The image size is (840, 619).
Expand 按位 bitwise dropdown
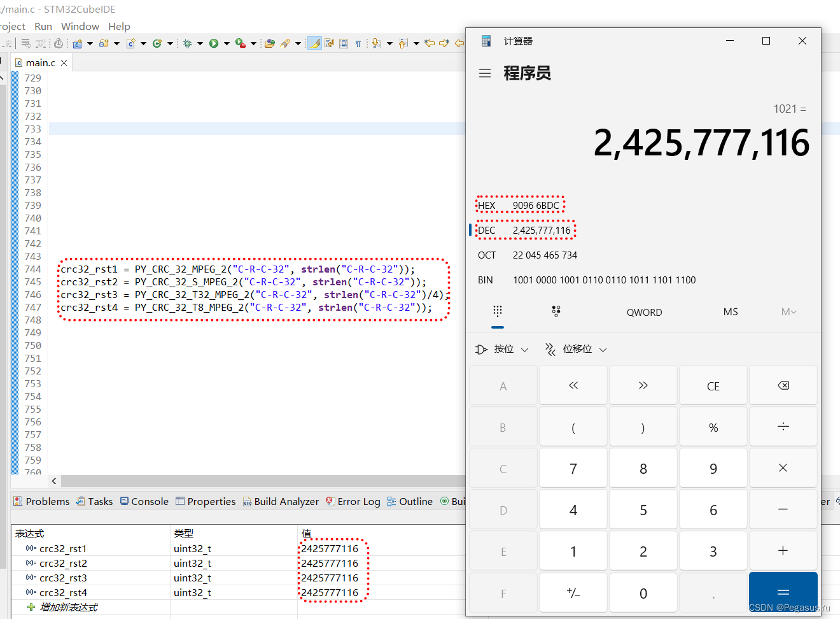tap(502, 349)
